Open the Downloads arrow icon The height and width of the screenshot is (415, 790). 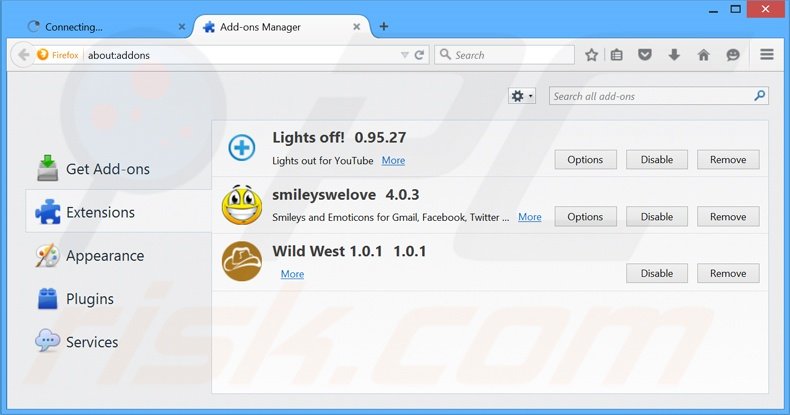click(x=674, y=55)
